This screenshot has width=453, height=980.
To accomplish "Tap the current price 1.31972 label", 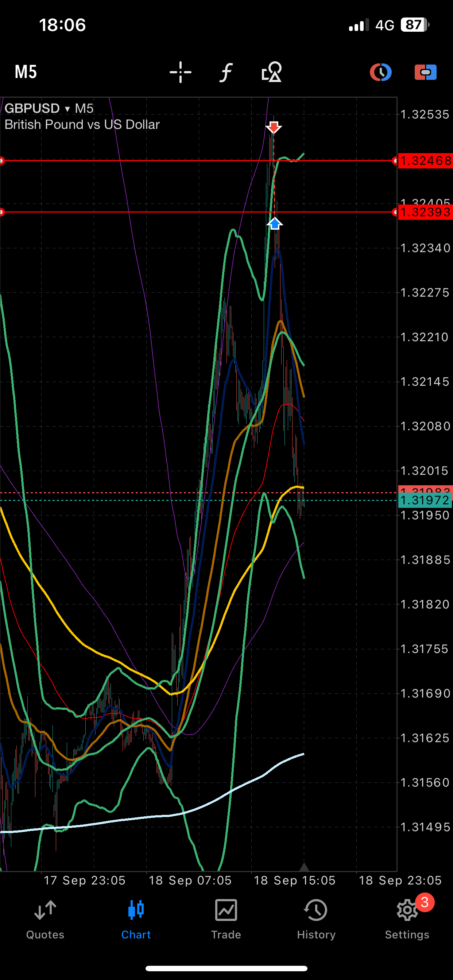I will click(425, 500).
